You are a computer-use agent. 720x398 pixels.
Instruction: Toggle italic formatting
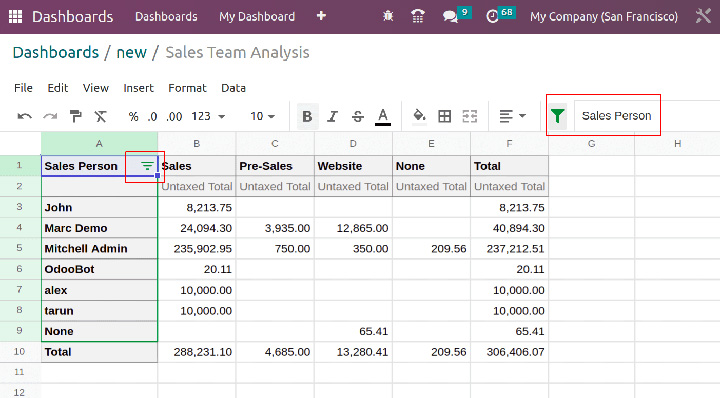(x=332, y=117)
